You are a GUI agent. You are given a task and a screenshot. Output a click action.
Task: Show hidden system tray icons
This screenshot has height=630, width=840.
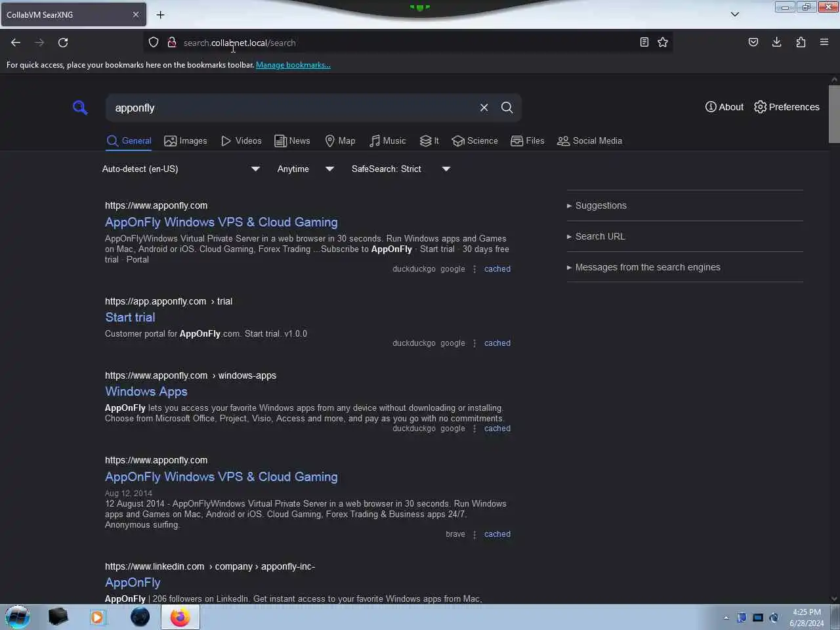pyautogui.click(x=726, y=618)
